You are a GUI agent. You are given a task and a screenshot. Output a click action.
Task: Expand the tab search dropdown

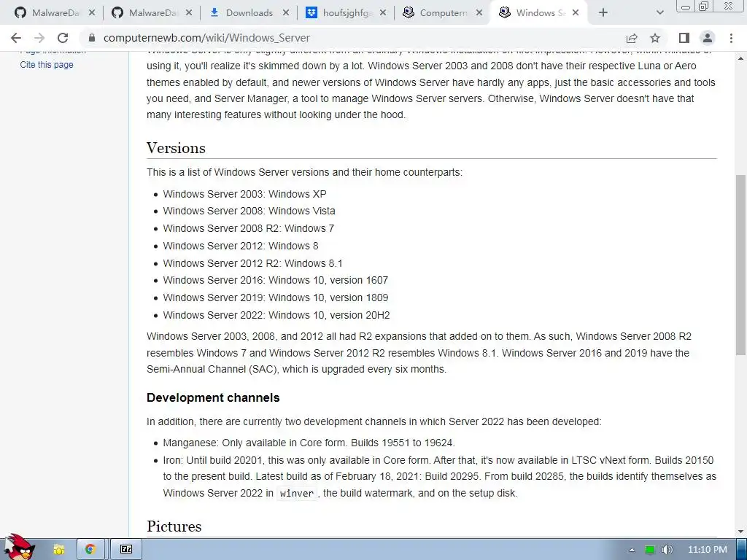(x=659, y=13)
